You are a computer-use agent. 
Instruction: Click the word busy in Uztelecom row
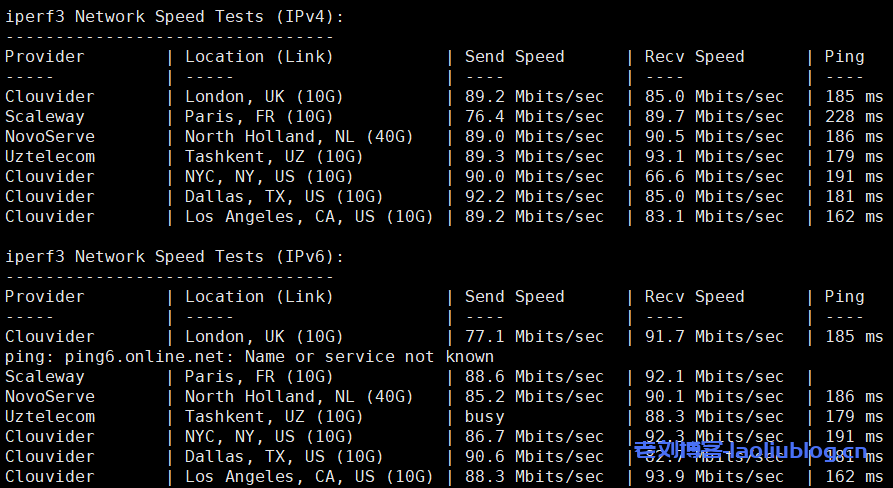click(x=484, y=416)
